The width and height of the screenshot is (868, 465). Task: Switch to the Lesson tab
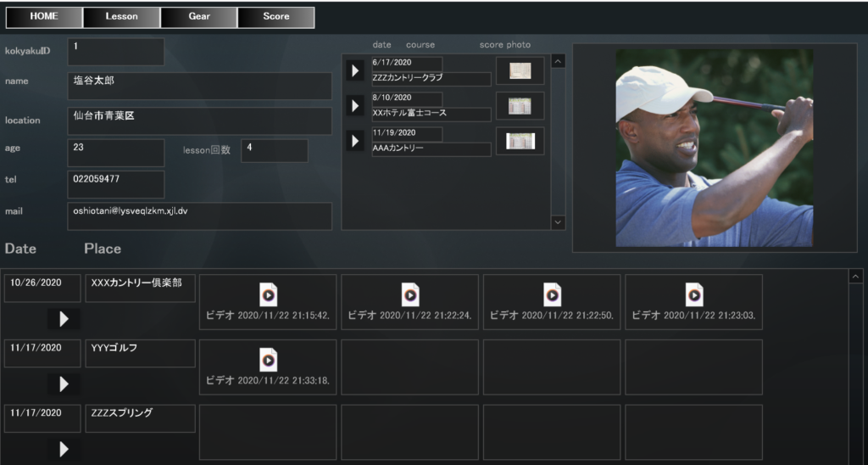(x=121, y=17)
